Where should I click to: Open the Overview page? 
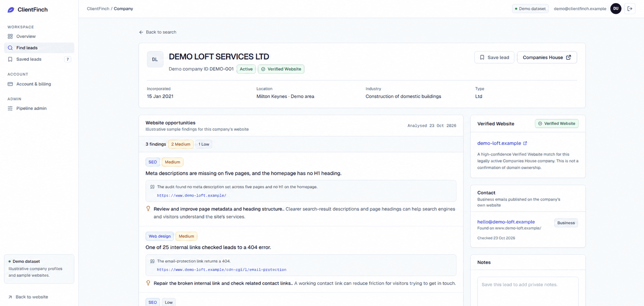pyautogui.click(x=39, y=36)
